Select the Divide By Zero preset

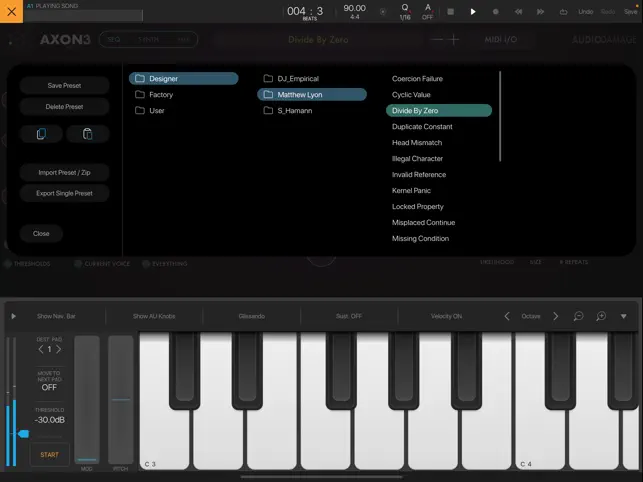(x=439, y=110)
